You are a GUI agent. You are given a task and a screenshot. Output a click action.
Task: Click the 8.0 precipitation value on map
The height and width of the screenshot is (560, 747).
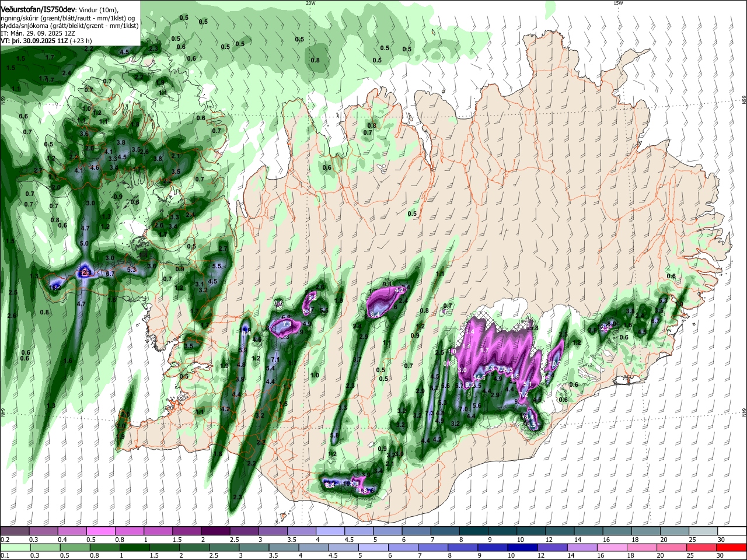[612, 323]
